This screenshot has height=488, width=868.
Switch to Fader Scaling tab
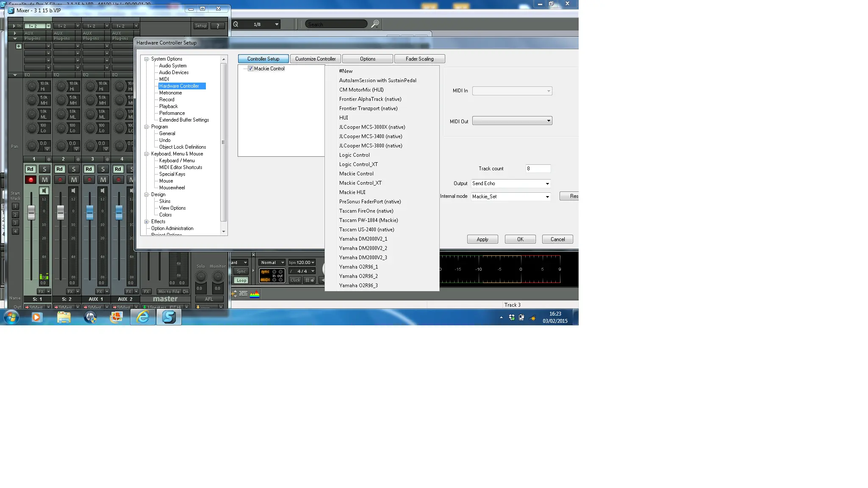pyautogui.click(x=420, y=59)
